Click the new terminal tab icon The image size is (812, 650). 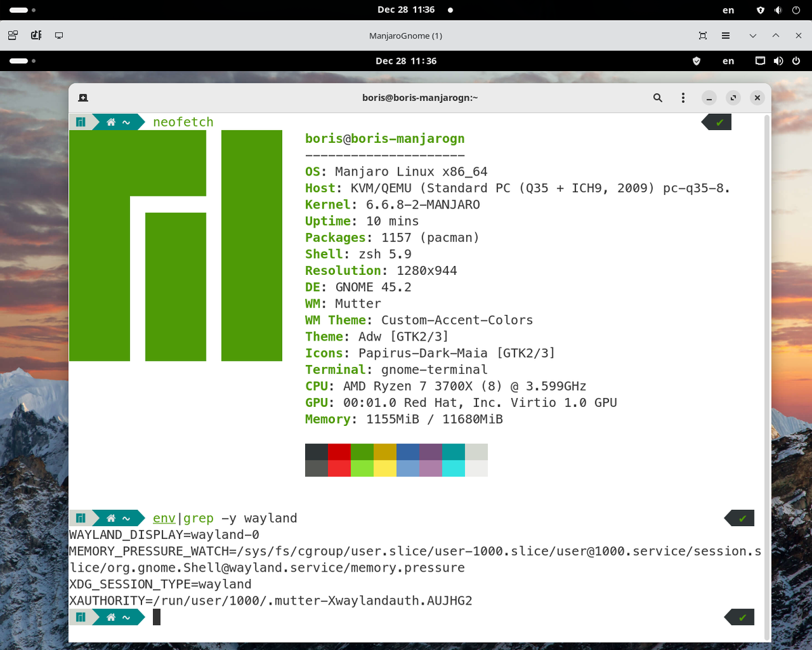coord(81,97)
